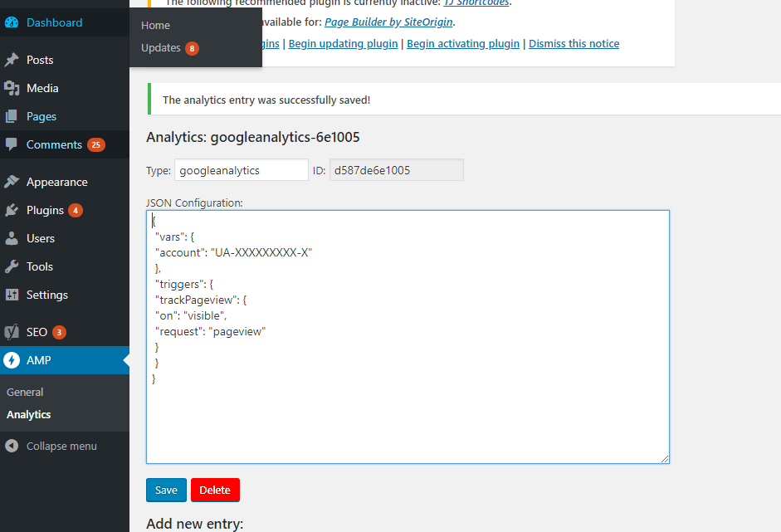Open the Comments menu
781x532 pixels.
click(65, 144)
